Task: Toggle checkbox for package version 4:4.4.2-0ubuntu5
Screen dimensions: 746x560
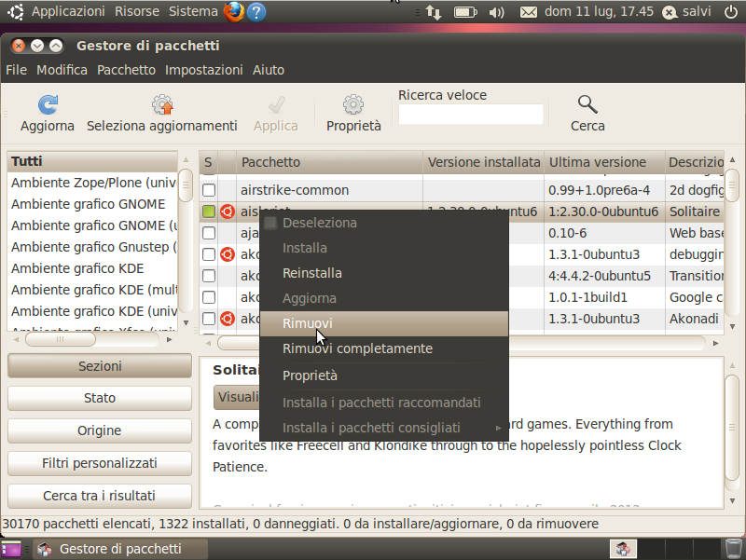Action: 209,276
